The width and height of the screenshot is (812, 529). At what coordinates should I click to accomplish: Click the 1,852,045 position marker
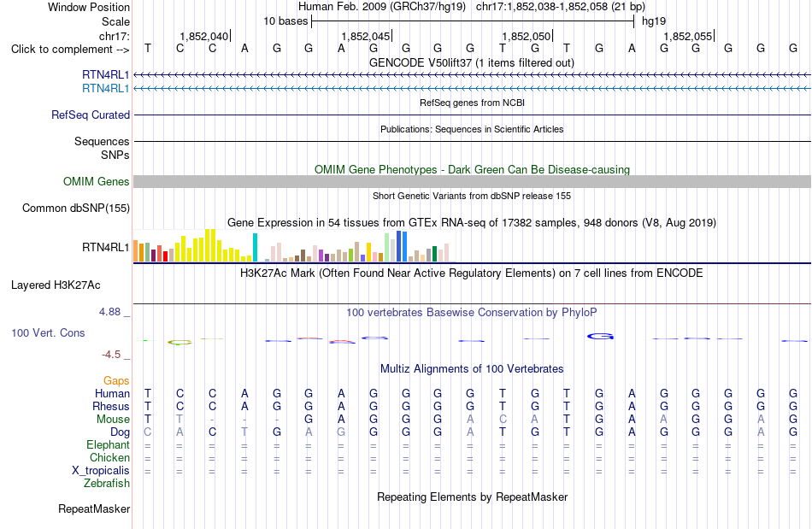[x=367, y=36]
